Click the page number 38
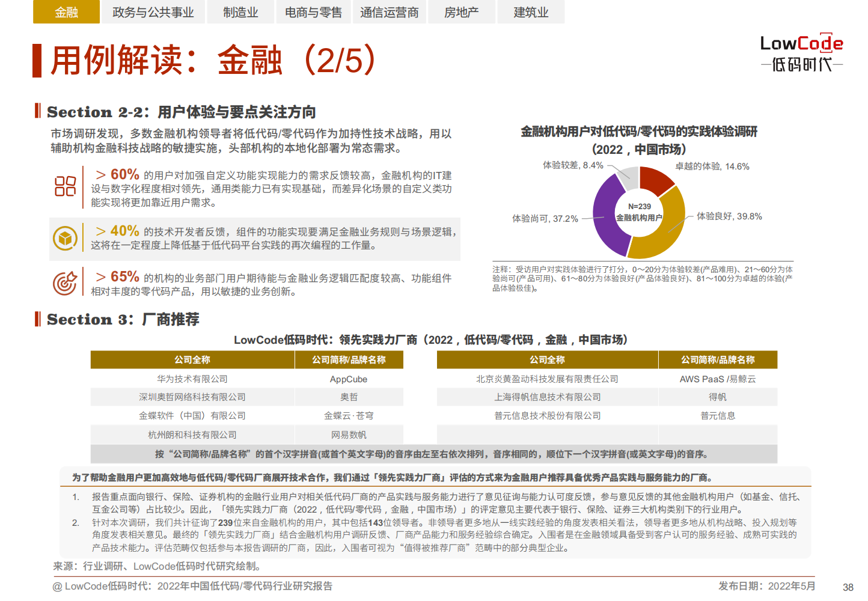 point(848,587)
